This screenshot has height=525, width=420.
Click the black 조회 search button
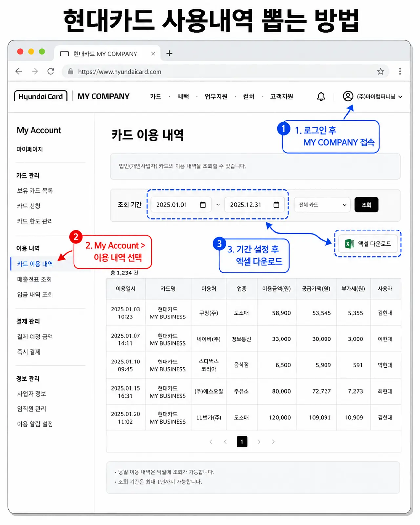(366, 205)
